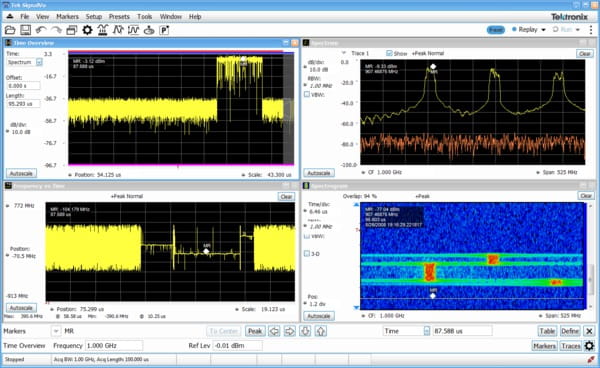This screenshot has height=368, width=600.
Task: Close the Markers bar with X
Action: pyautogui.click(x=589, y=331)
